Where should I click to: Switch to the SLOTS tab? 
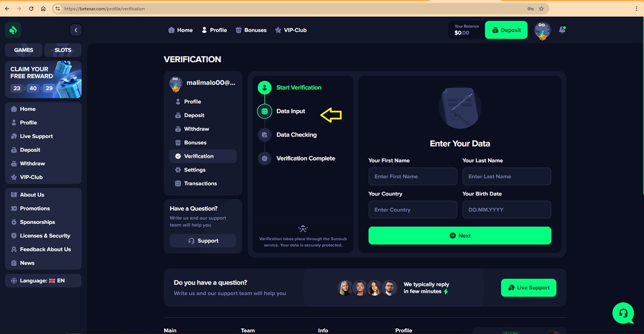coord(63,50)
